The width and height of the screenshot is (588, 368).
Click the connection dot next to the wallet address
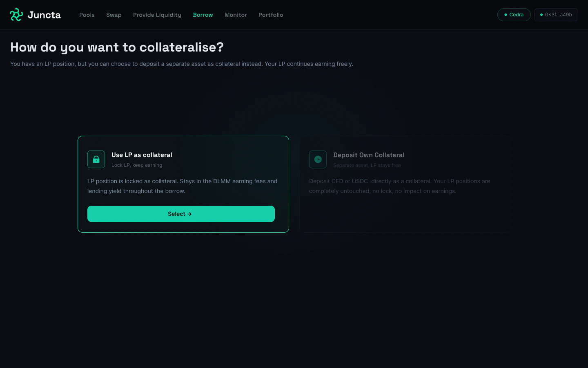pyautogui.click(x=541, y=14)
